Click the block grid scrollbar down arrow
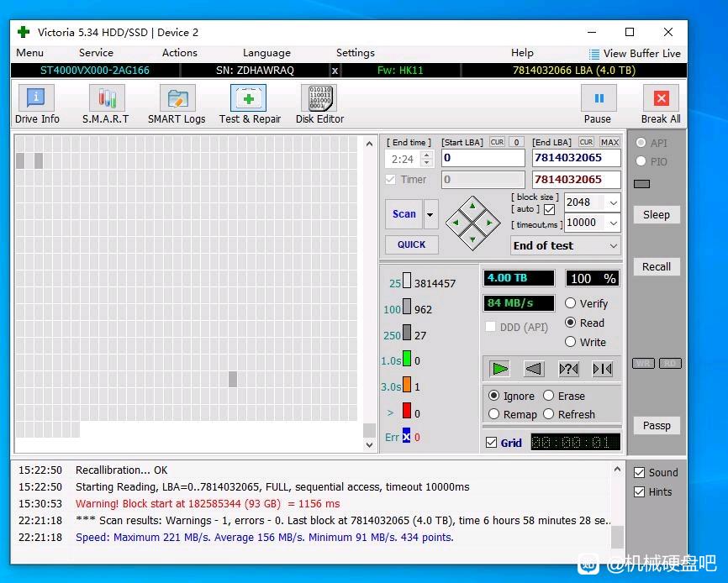 pyautogui.click(x=369, y=444)
